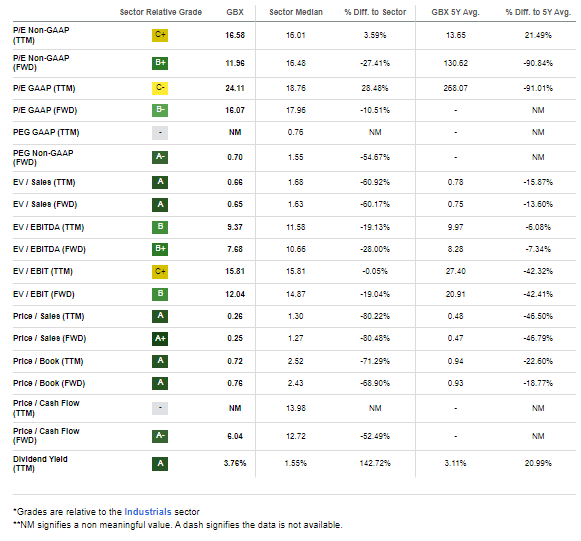Select the PEG GAAP (TTM) row label
581x541 pixels.
pyautogui.click(x=46, y=132)
